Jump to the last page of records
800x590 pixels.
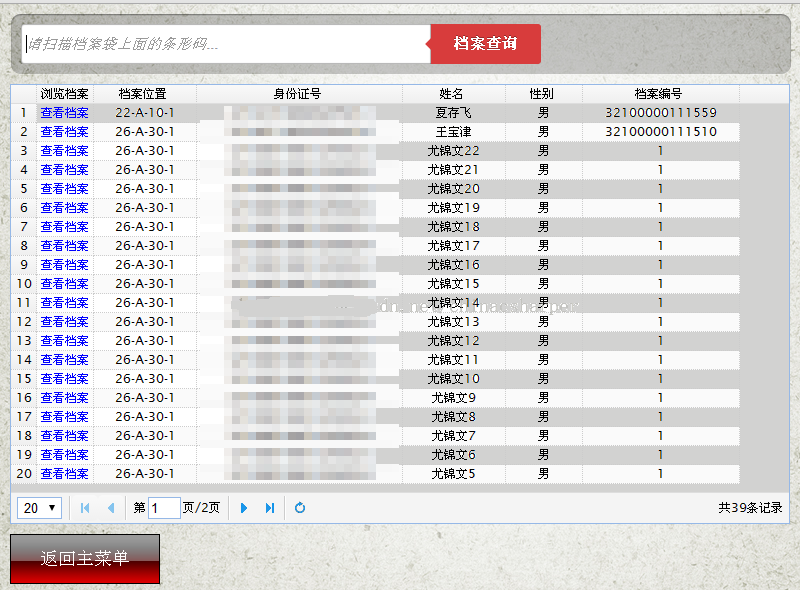(269, 508)
